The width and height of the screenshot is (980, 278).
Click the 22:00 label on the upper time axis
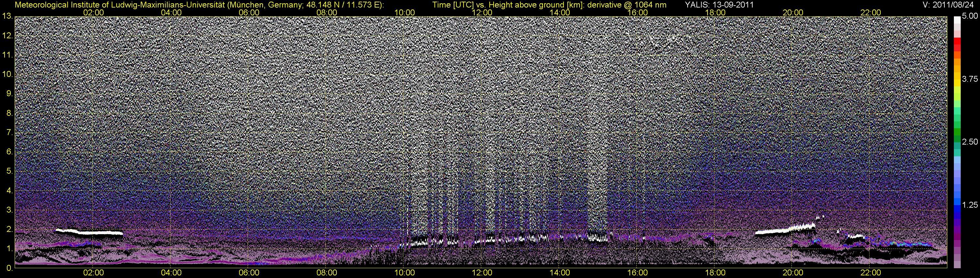click(x=871, y=12)
